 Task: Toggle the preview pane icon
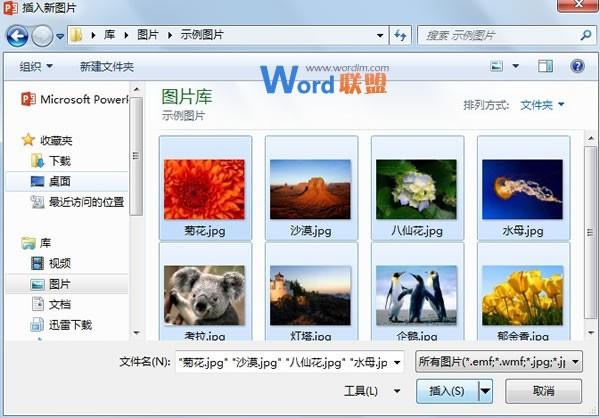(x=545, y=67)
